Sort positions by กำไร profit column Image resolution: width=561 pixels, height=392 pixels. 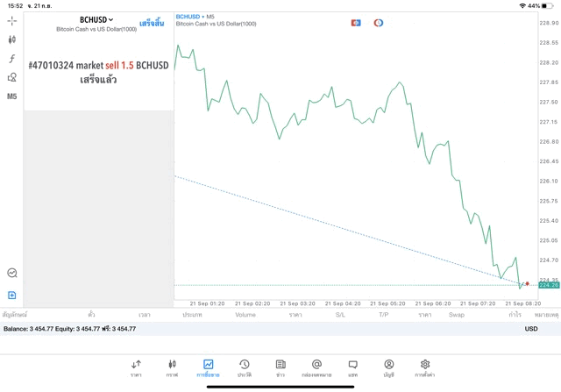click(513, 314)
